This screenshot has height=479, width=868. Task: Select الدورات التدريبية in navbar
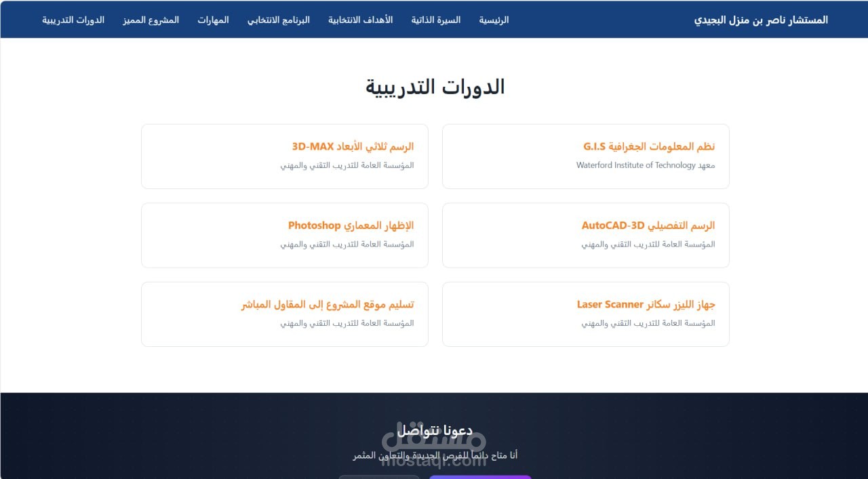pos(73,20)
